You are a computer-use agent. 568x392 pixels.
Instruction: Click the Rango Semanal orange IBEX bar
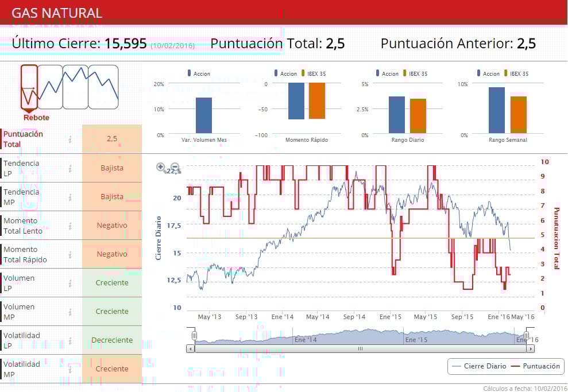point(519,115)
